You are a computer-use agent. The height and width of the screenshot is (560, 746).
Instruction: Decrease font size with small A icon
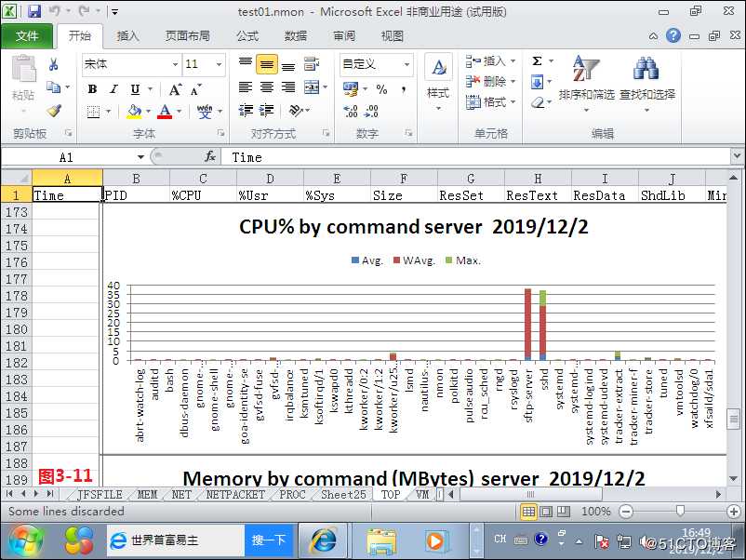click(195, 90)
